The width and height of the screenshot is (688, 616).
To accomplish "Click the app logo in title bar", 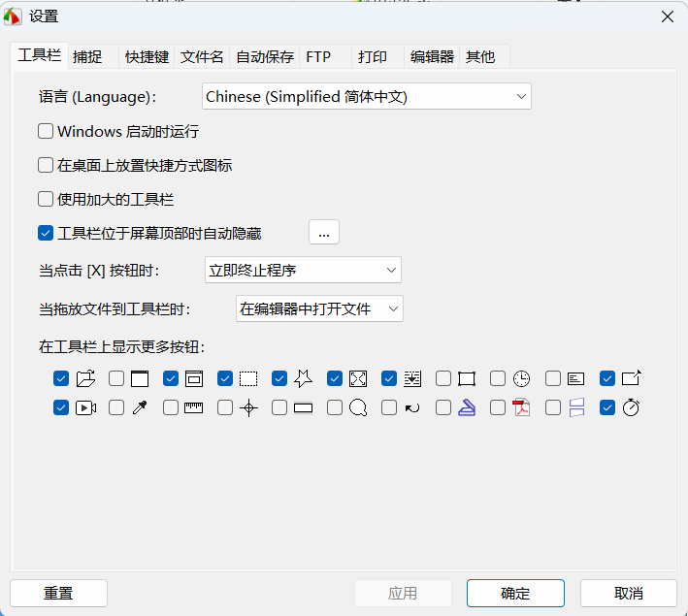I will [x=13, y=16].
